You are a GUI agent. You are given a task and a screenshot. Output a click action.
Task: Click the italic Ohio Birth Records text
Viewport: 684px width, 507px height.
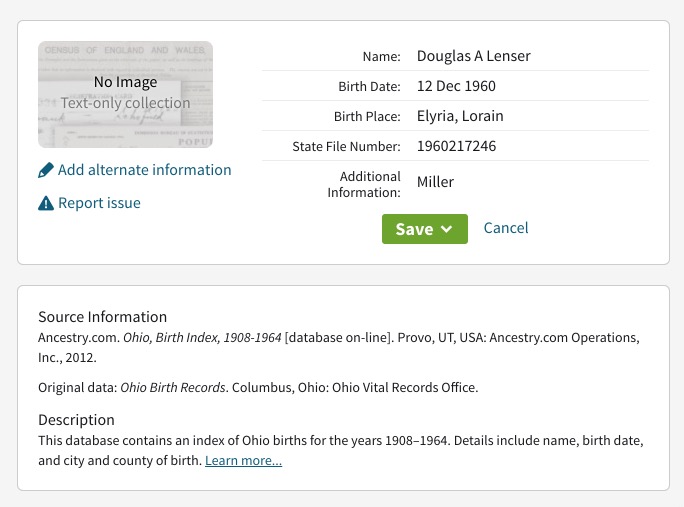173,388
